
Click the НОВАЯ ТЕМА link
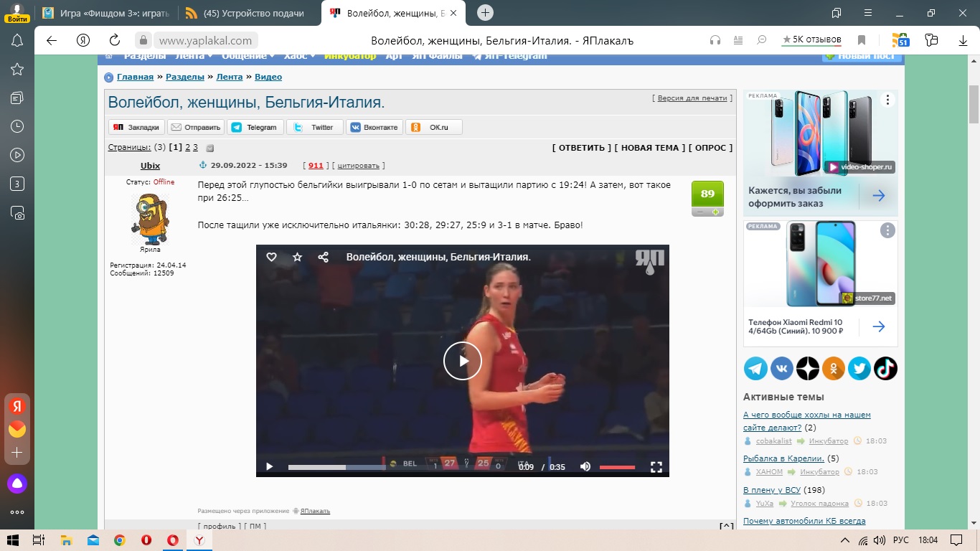650,148
